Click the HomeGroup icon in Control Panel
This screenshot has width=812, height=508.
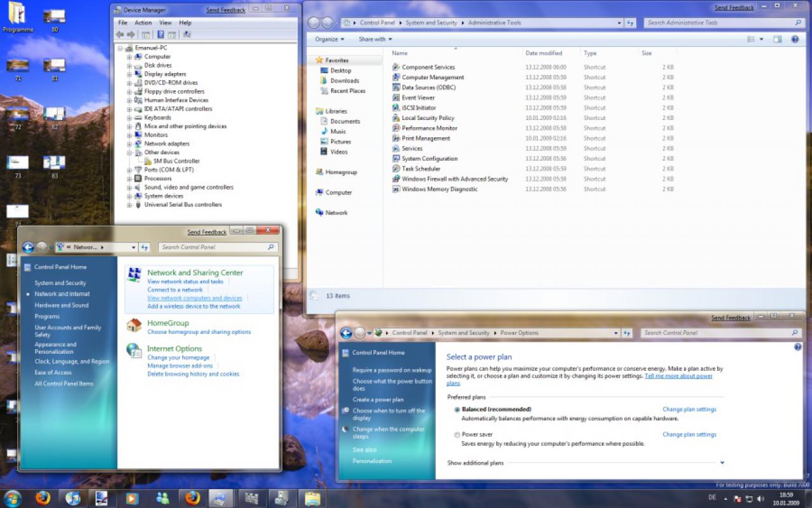click(134, 325)
